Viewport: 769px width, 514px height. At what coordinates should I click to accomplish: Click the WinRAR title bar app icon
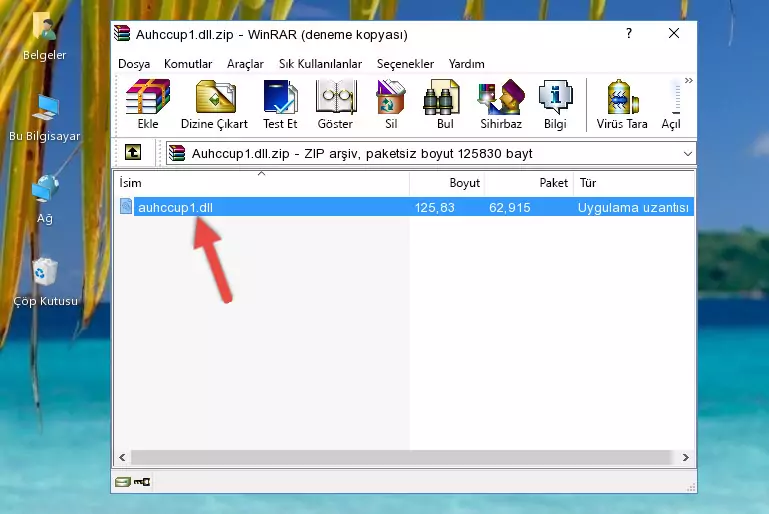coord(122,34)
